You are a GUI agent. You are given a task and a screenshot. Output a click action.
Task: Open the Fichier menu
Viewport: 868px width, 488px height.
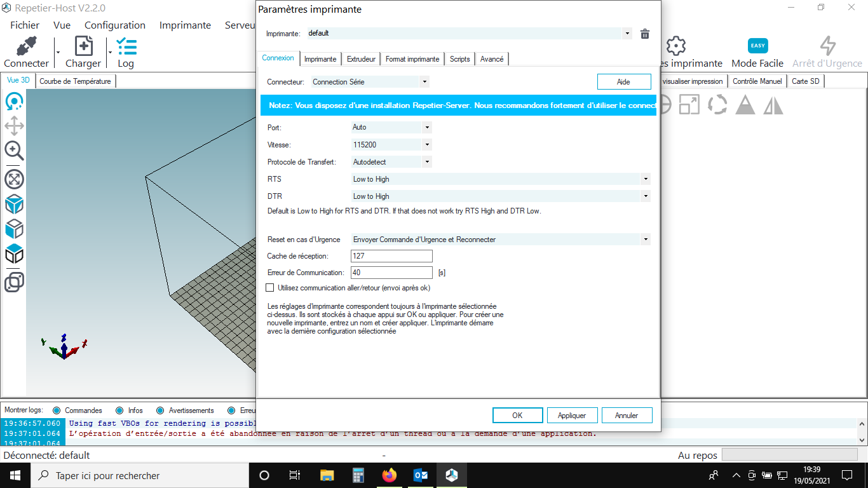tap(25, 25)
